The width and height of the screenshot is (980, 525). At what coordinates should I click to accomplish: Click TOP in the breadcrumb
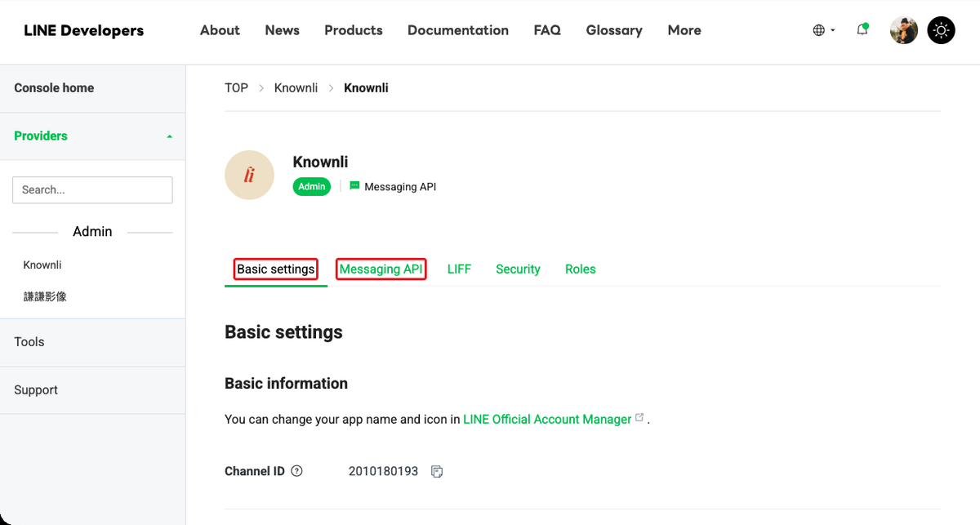(236, 87)
